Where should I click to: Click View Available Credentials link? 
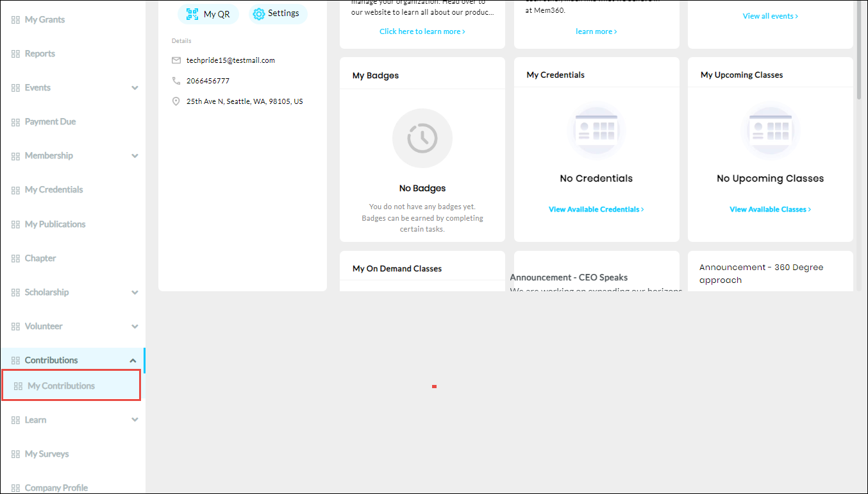coord(596,209)
